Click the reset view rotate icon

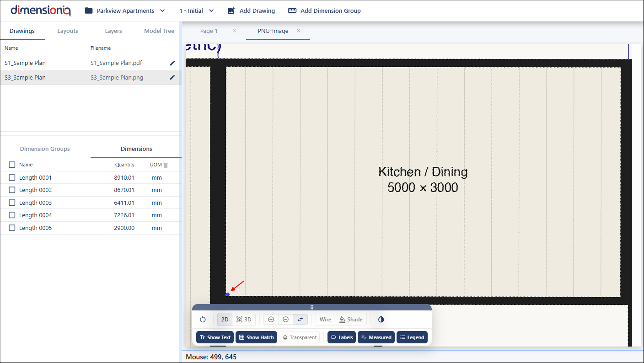click(x=203, y=320)
